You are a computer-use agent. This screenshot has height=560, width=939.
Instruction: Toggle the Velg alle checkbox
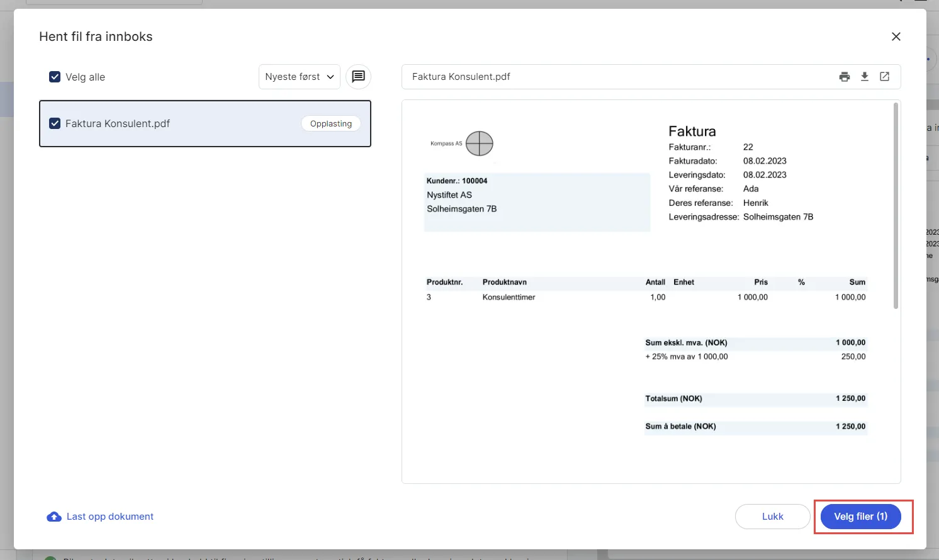(x=55, y=77)
